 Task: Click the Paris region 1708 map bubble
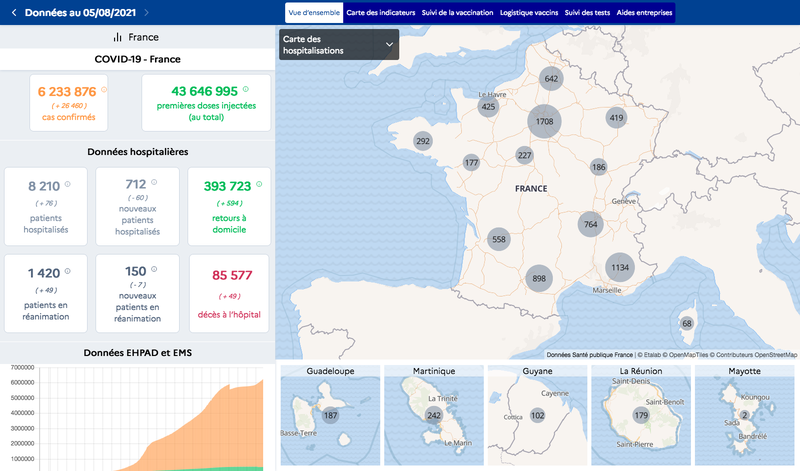pyautogui.click(x=545, y=122)
